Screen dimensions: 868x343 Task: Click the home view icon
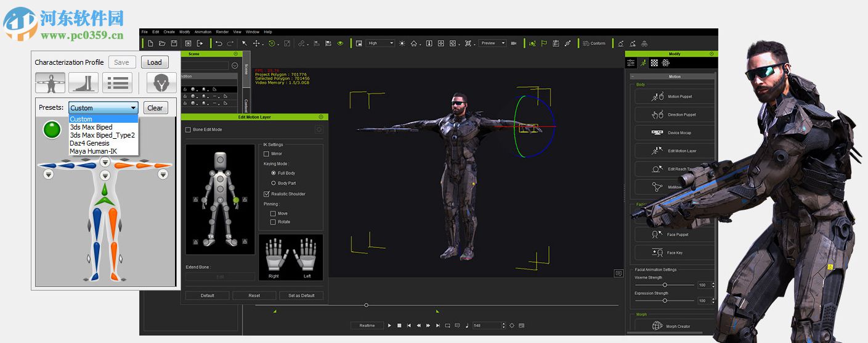(x=414, y=44)
